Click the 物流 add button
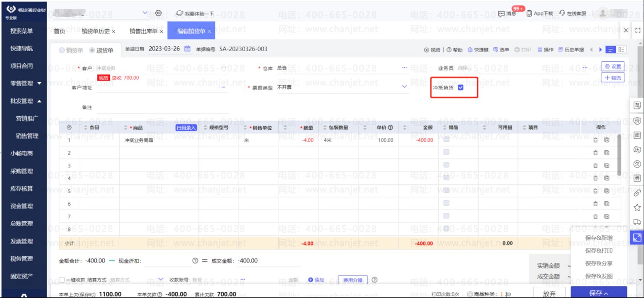This screenshot has height=298, width=644. click(x=613, y=78)
